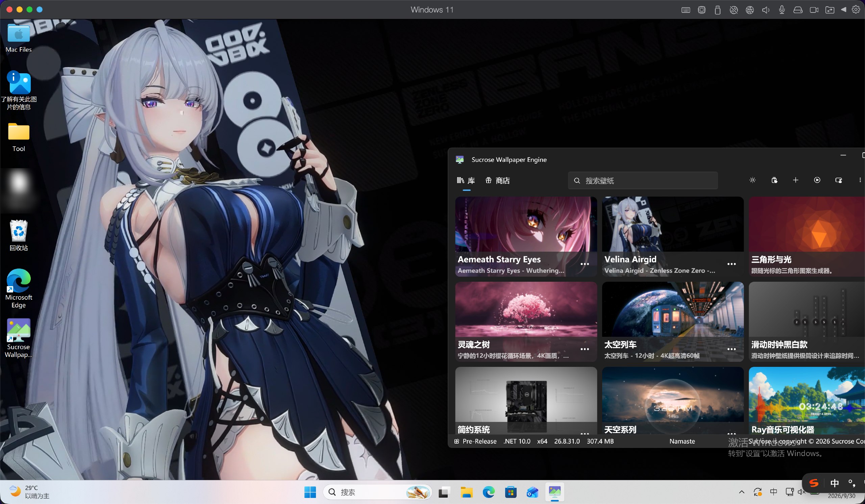
Task: Click the keyboard icon in the VM title bar
Action: [686, 9]
